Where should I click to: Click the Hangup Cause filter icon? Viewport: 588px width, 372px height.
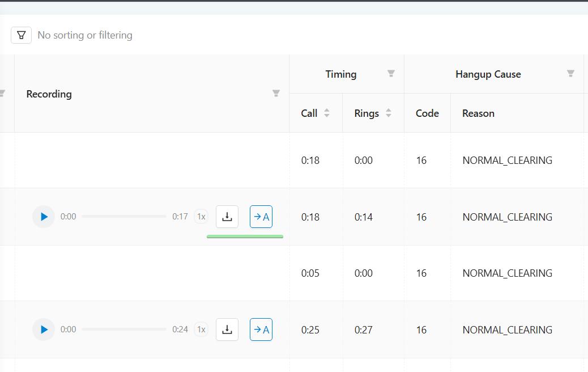570,74
